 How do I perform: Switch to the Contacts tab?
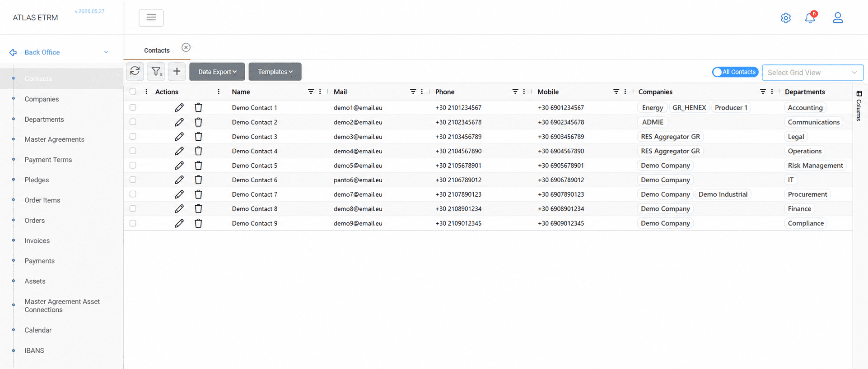(x=157, y=51)
